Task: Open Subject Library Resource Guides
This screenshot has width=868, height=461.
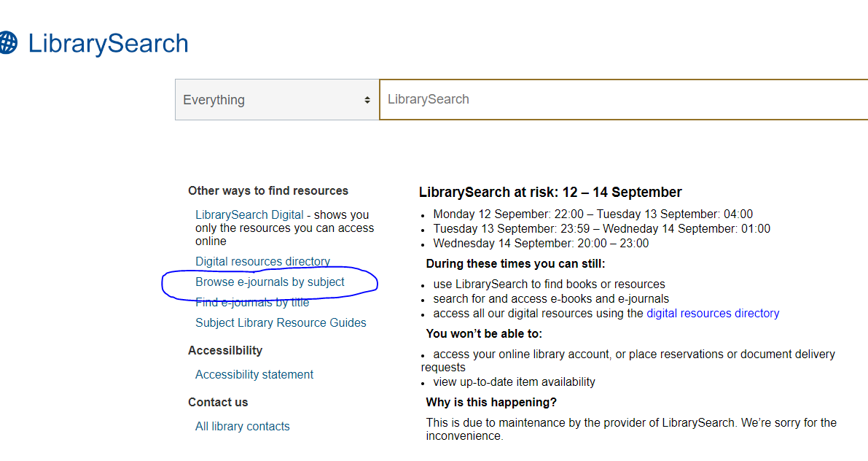Action: pos(281,322)
